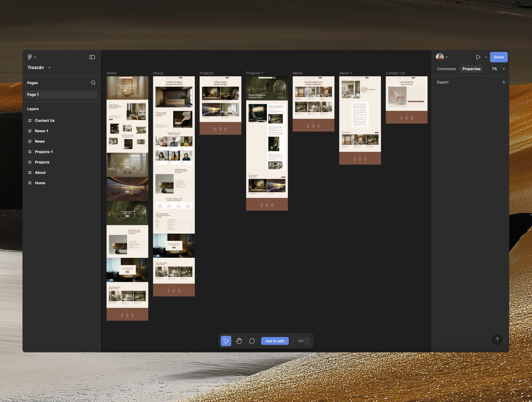Click the Share button
This screenshot has height=402, width=532.
pyautogui.click(x=499, y=57)
